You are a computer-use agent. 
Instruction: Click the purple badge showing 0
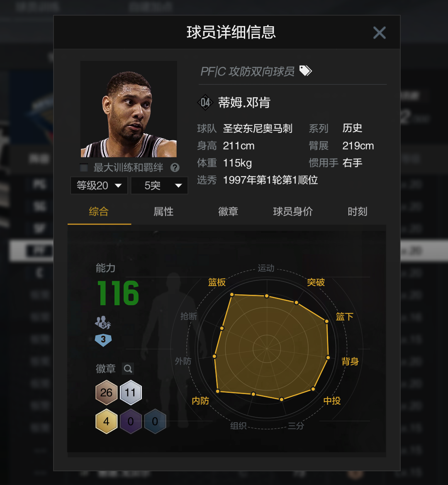click(x=131, y=421)
